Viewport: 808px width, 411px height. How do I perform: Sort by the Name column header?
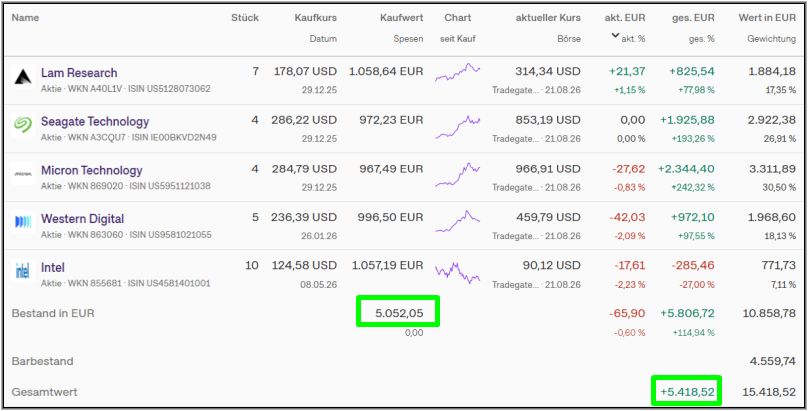[25, 18]
